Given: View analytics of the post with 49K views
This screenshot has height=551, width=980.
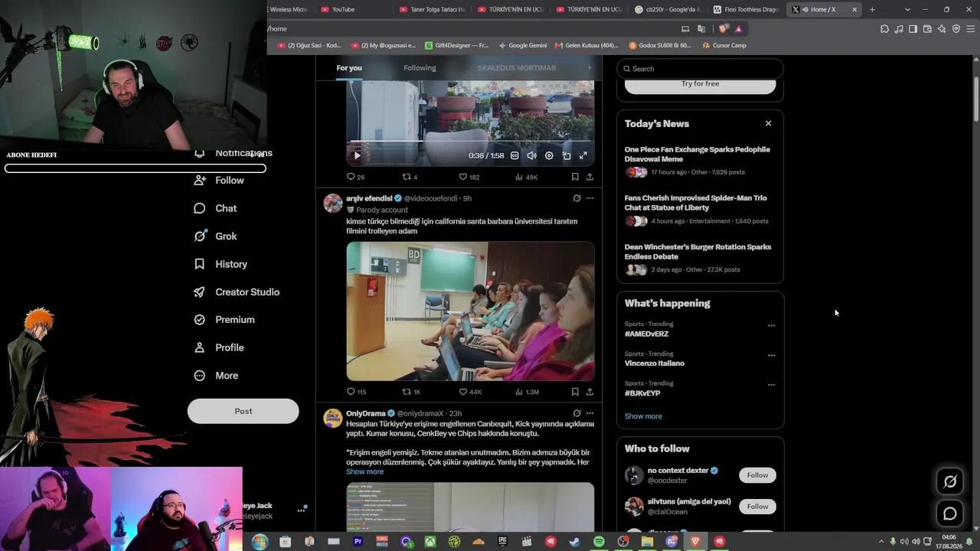Looking at the screenshot, I should point(527,177).
